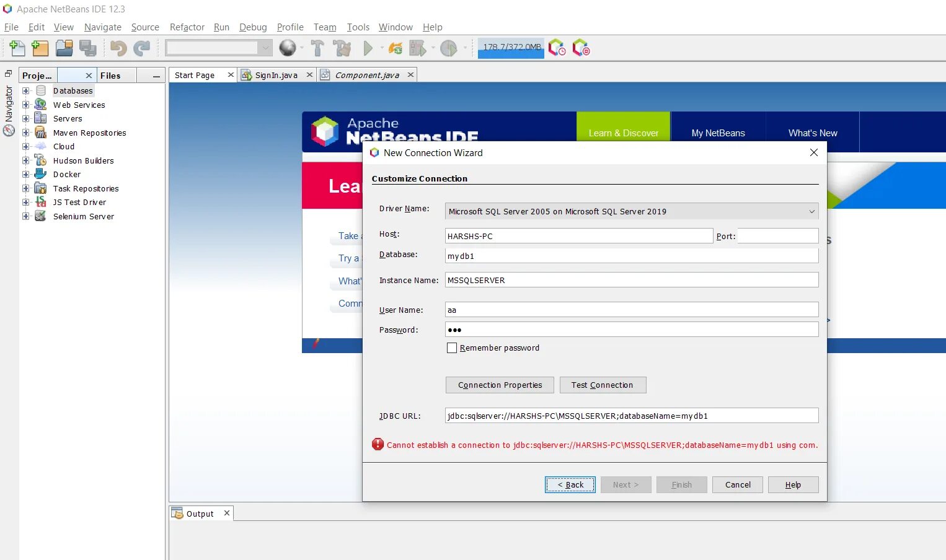Click the Test Connection button

[x=603, y=385]
